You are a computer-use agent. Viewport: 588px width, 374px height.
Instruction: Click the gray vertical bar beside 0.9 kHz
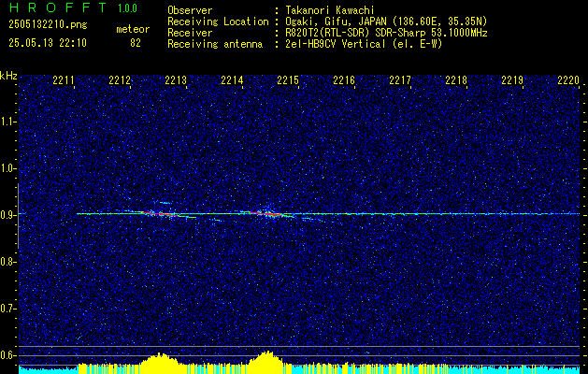(18, 216)
